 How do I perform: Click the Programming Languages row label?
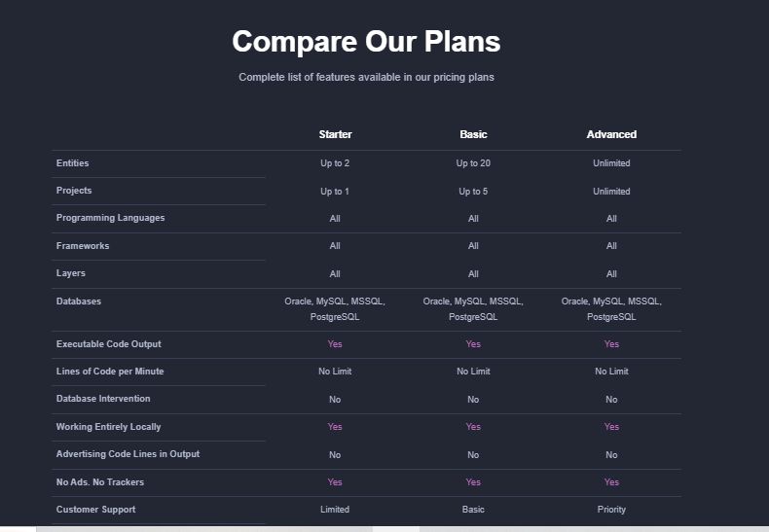(110, 218)
